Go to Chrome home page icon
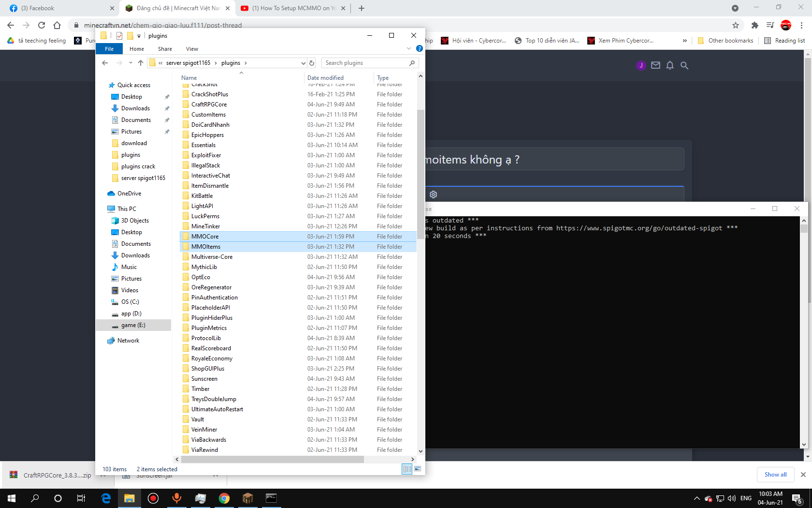 (57, 25)
